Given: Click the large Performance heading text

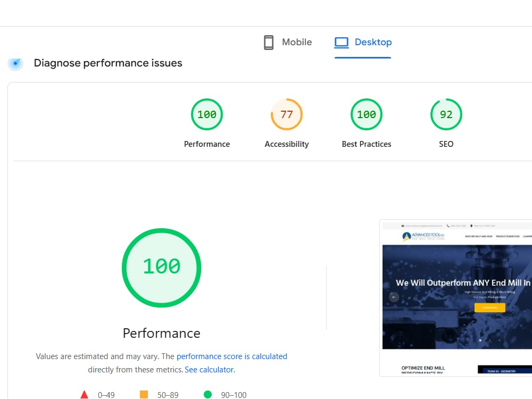Looking at the screenshot, I should [x=162, y=333].
